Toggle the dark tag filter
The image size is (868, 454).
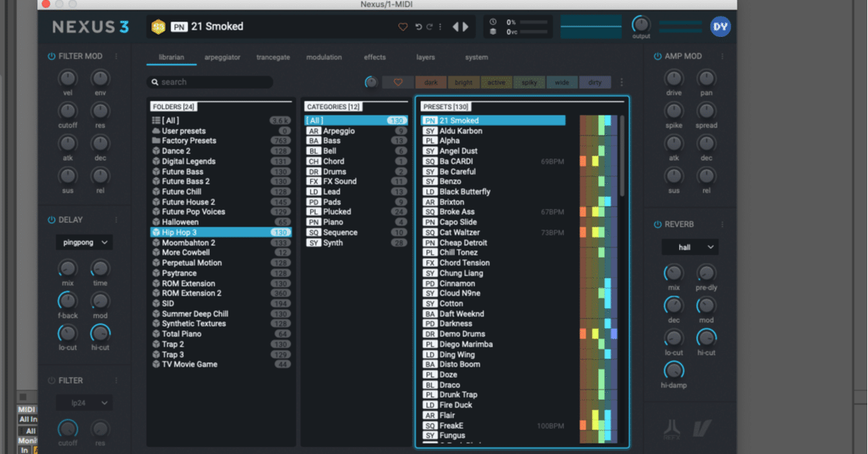[431, 82]
